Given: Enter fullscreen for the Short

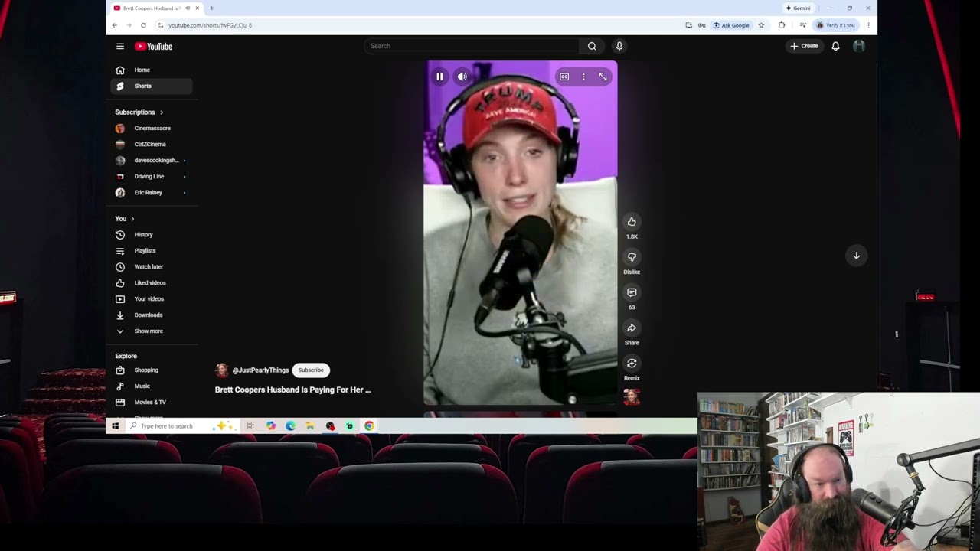Looking at the screenshot, I should (603, 77).
